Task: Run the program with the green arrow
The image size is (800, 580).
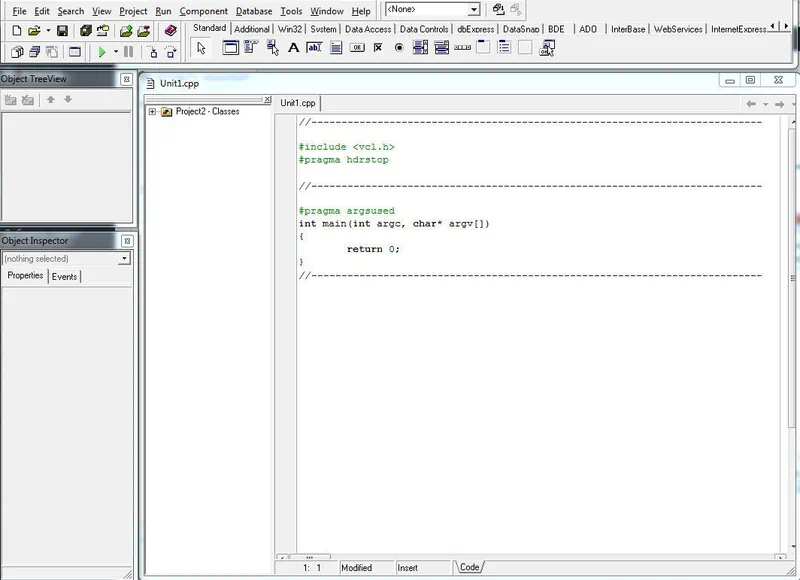Action: pyautogui.click(x=102, y=52)
